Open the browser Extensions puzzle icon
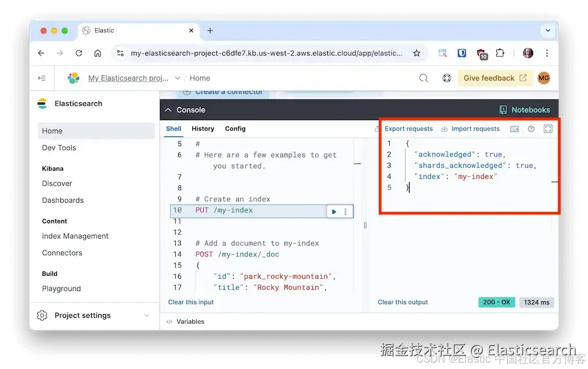588x369 pixels. pos(500,53)
